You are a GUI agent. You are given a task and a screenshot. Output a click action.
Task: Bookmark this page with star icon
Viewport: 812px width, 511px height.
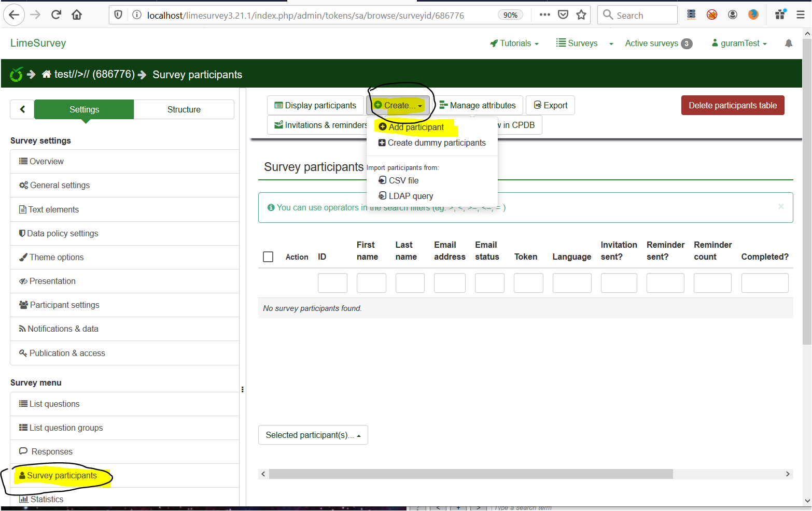point(581,15)
